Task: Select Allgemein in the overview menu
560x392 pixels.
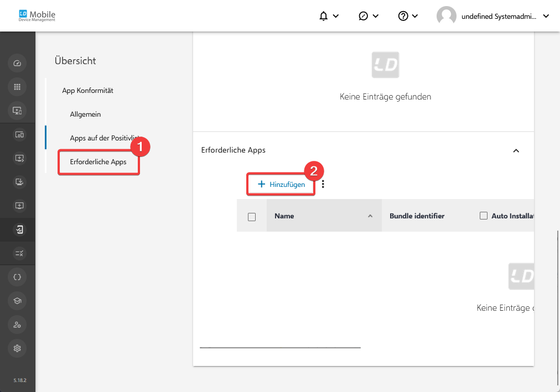Action: [85, 114]
